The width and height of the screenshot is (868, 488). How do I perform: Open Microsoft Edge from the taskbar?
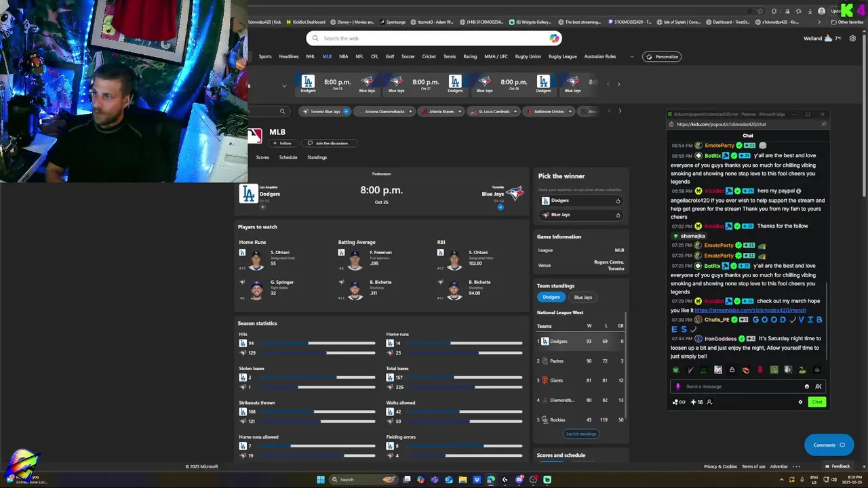coord(491,480)
